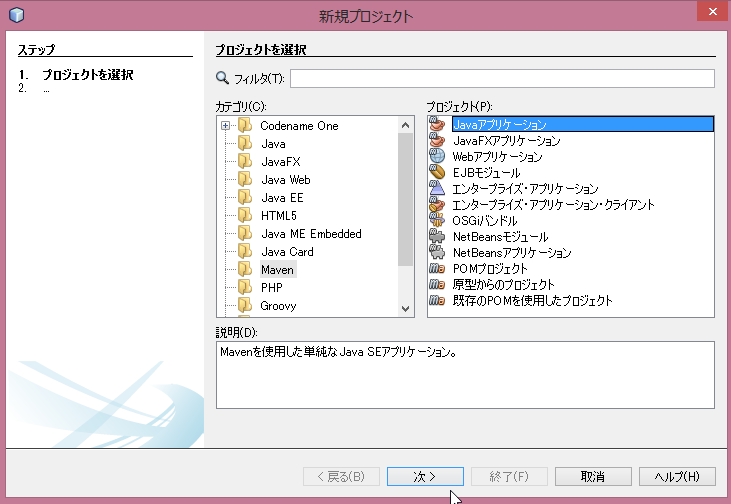
Task: Expand the Codename One category node
Action: tap(225, 125)
